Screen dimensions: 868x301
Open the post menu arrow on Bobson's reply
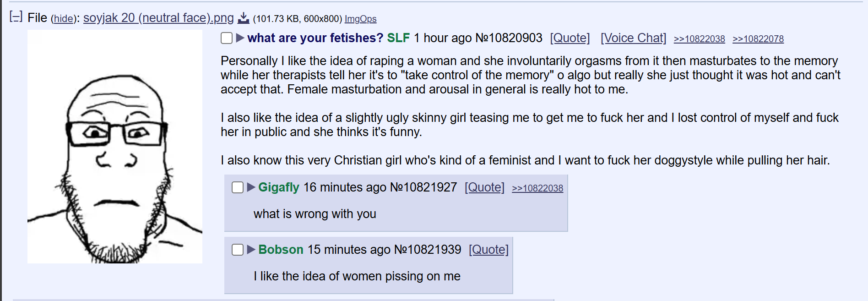251,249
